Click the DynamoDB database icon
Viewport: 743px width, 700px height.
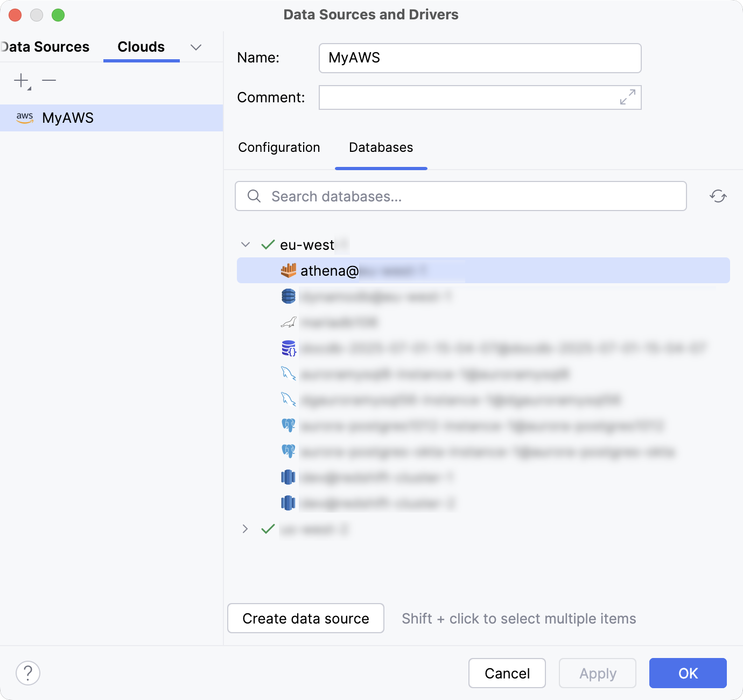289,296
